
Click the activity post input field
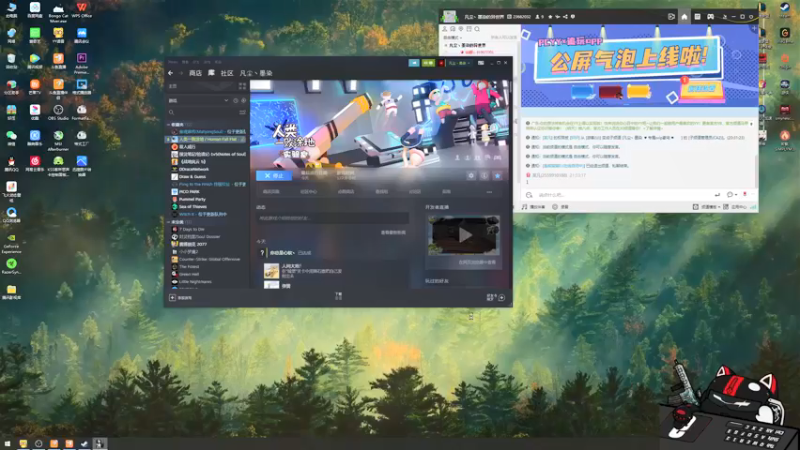click(x=332, y=218)
